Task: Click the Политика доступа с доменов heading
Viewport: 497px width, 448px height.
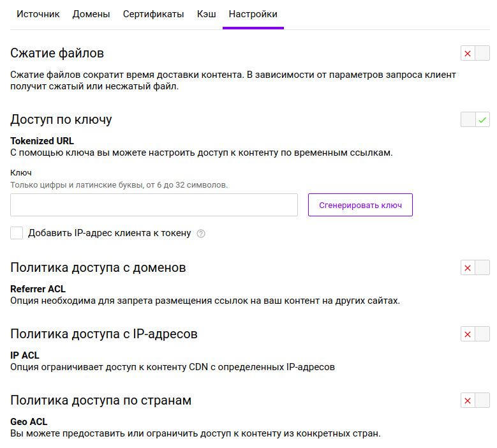Action: (98, 267)
